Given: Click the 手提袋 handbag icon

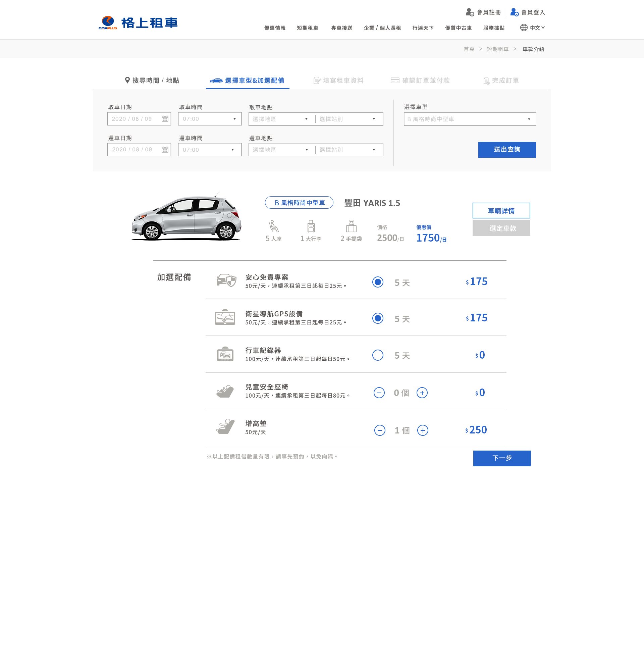Looking at the screenshot, I should click(x=352, y=226).
